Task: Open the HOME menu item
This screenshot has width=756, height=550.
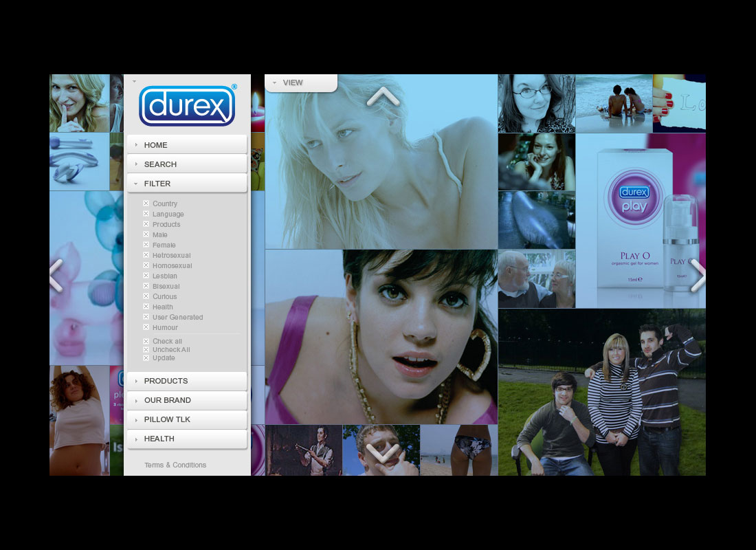Action: point(187,145)
